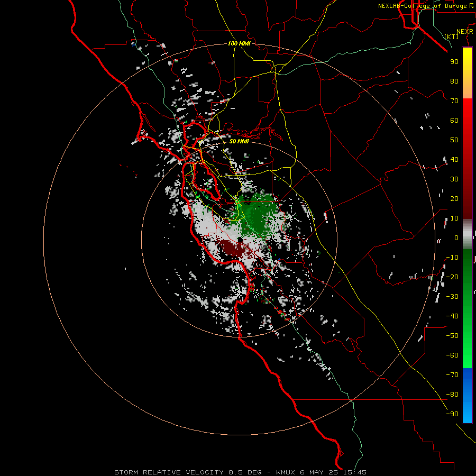Viewport: 476px width, 476px height.
Task: Click the 10 scale label
Action: [454, 218]
